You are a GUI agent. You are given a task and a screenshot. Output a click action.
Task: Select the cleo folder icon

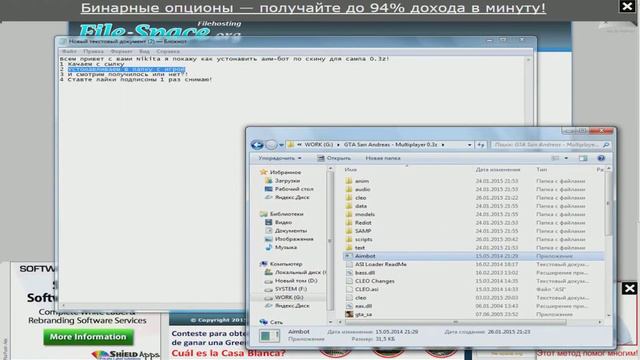(x=349, y=198)
